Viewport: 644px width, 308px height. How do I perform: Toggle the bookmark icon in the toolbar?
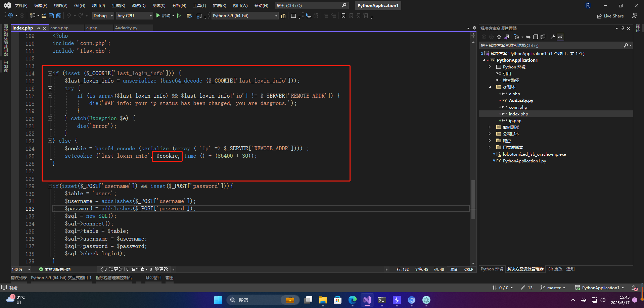coord(343,16)
